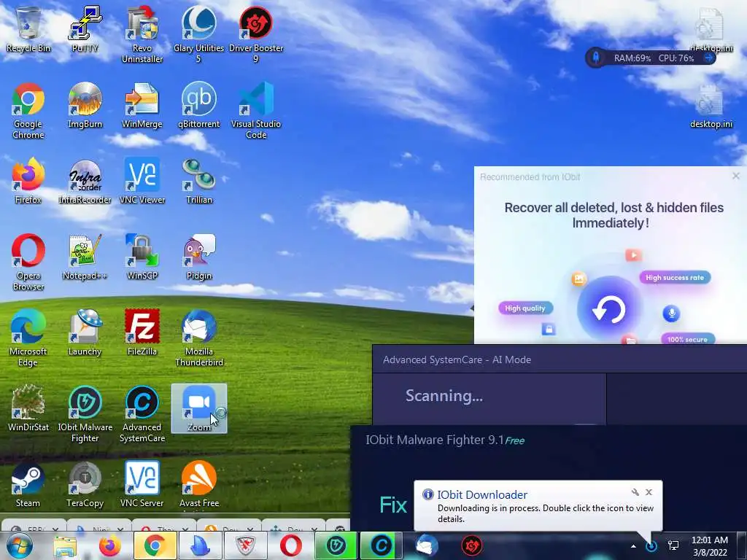The width and height of the screenshot is (747, 560).
Task: Open Driver Booster from the taskbar
Action: [472, 545]
